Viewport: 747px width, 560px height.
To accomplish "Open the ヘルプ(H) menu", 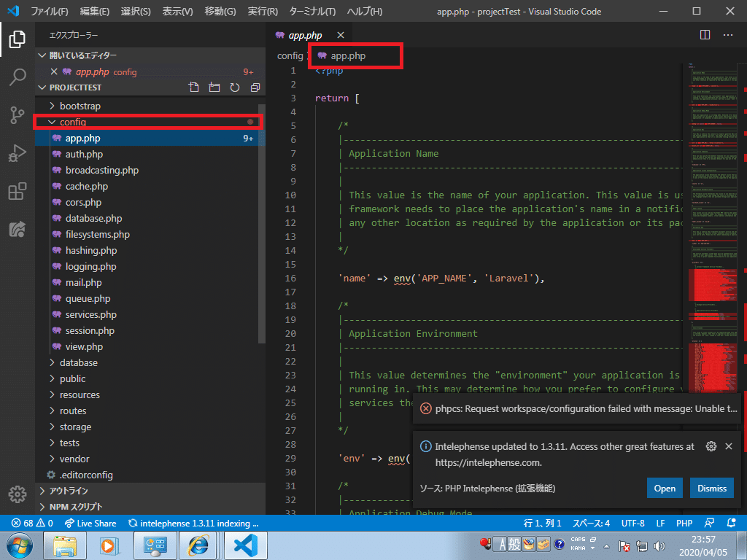I will (x=365, y=11).
